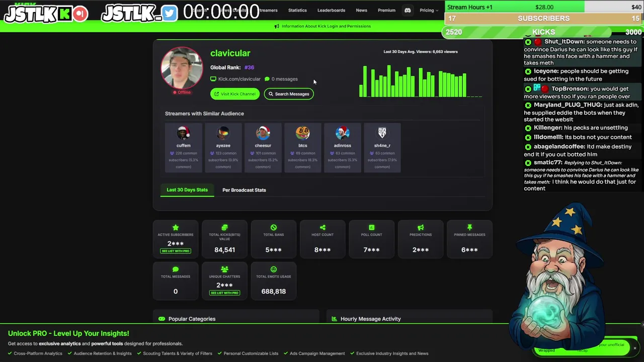The width and height of the screenshot is (644, 362).
Task: Click the share icon above Host Count
Action: [x=323, y=227]
